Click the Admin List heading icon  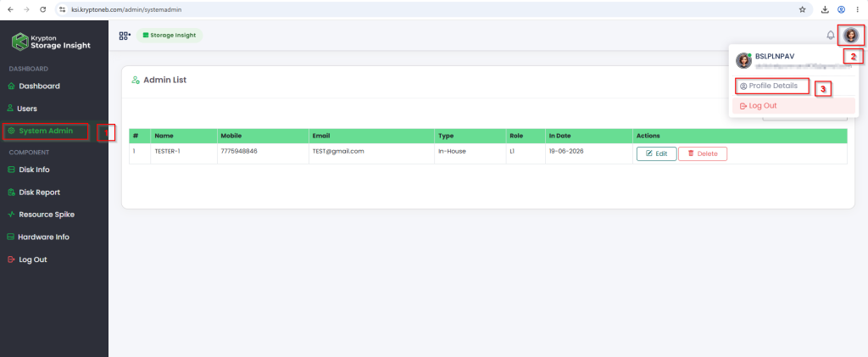135,81
